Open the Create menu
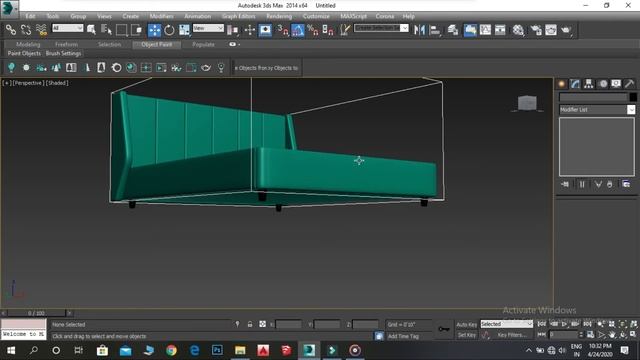Screen dimensions: 640x360 point(131,16)
